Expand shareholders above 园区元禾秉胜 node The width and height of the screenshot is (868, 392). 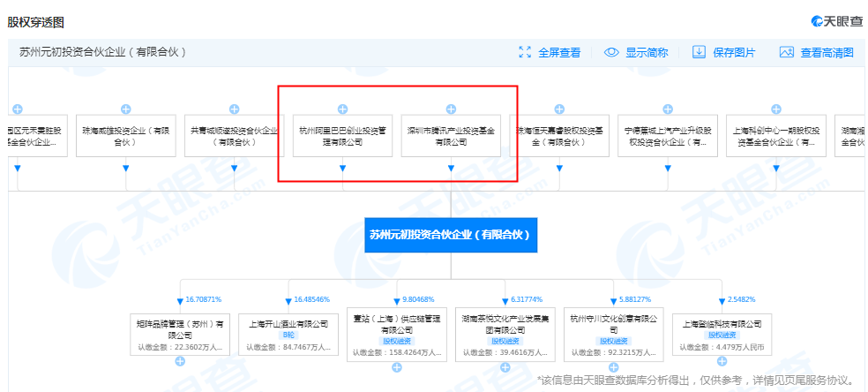(17, 109)
